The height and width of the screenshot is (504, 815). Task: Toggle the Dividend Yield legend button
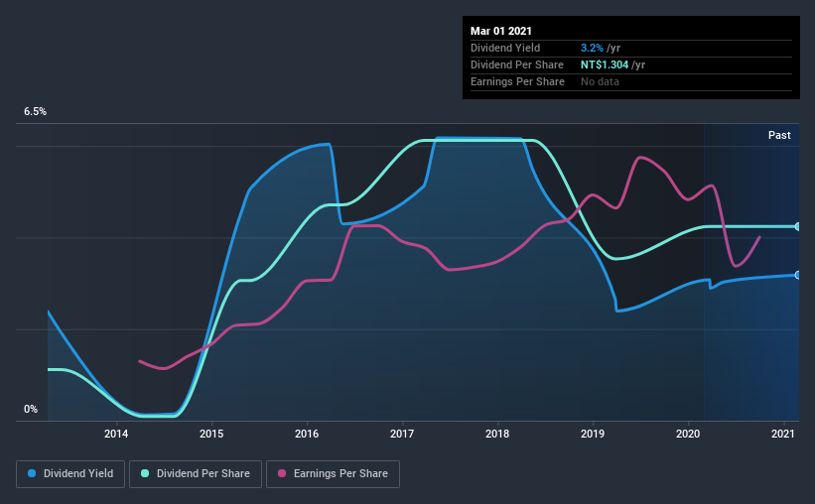[x=70, y=474]
